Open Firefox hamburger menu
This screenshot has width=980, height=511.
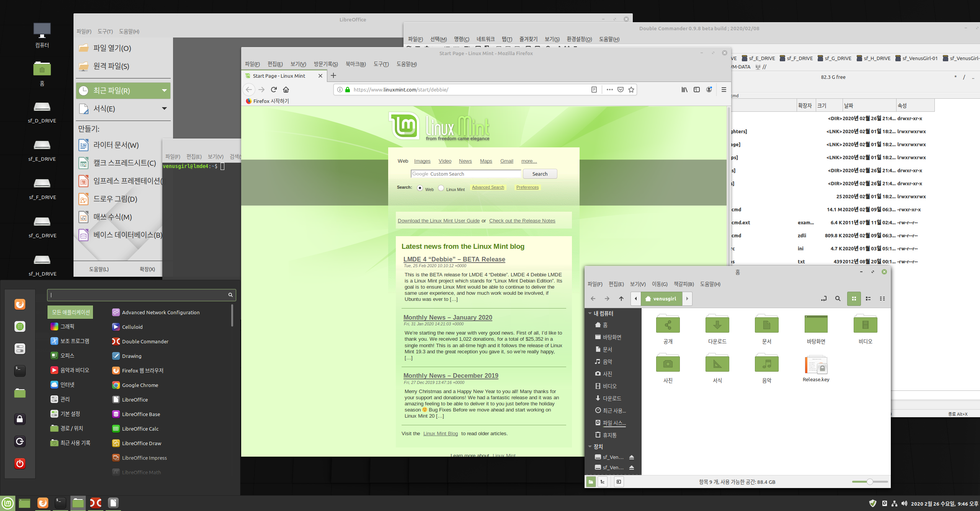(x=724, y=90)
